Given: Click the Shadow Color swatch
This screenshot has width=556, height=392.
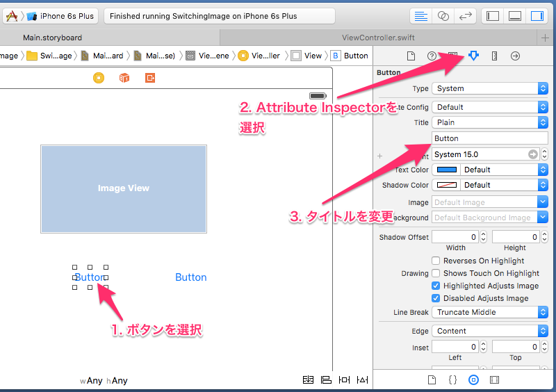Looking at the screenshot, I should (x=446, y=185).
